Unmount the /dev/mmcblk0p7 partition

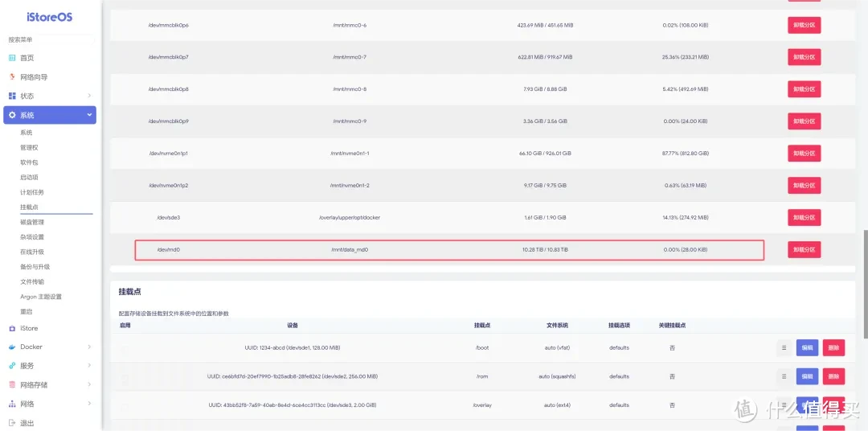tap(804, 57)
